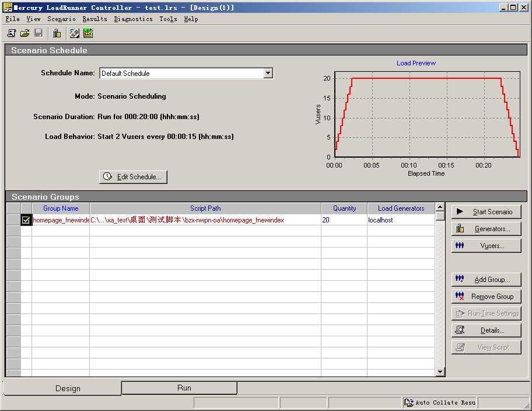Click the Remove Group button

(486, 297)
